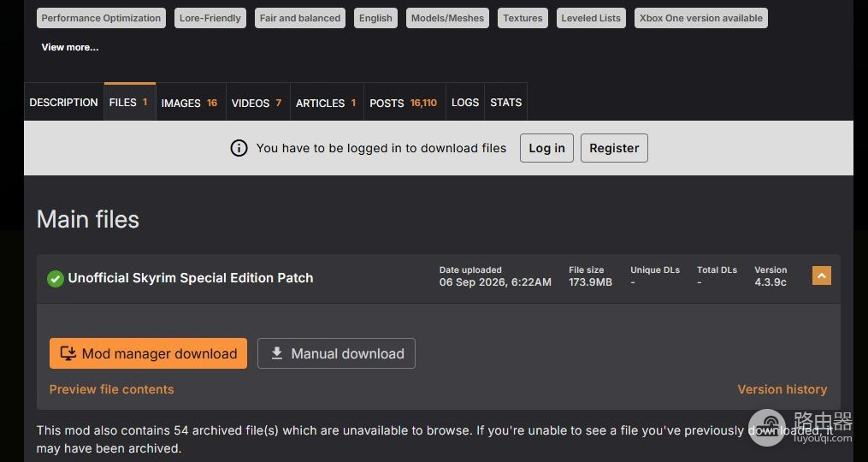The image size is (868, 462).
Task: Select the Models/Meshes tag
Action: click(447, 18)
